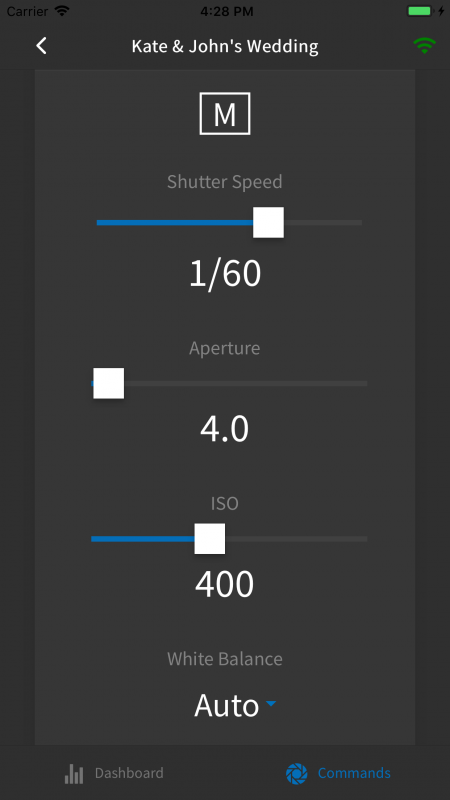This screenshot has width=450, height=800.
Task: Switch to the Dashboard tab
Action: pos(114,773)
